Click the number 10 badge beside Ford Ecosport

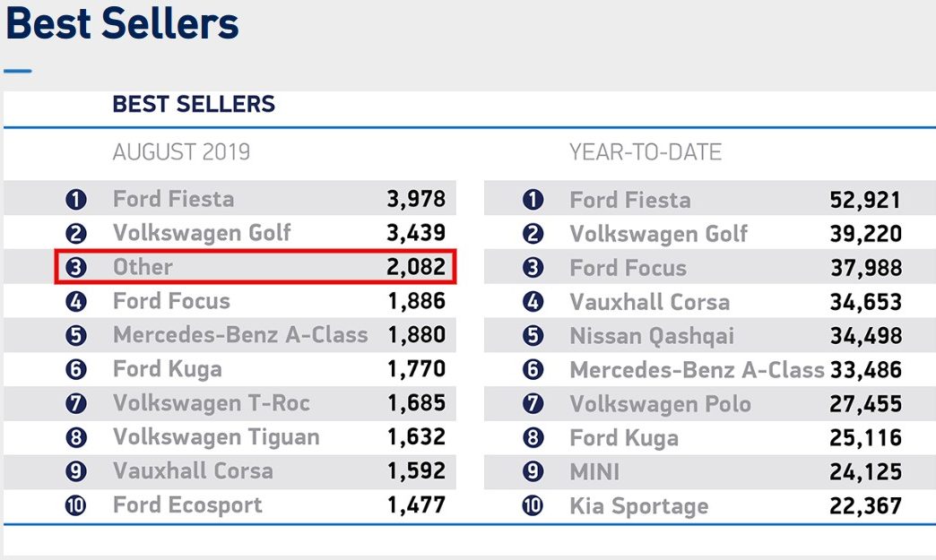tap(76, 505)
